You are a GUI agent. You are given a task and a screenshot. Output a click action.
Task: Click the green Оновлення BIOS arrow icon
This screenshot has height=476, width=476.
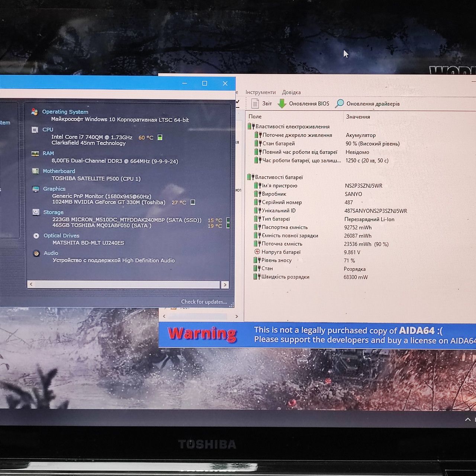click(282, 104)
